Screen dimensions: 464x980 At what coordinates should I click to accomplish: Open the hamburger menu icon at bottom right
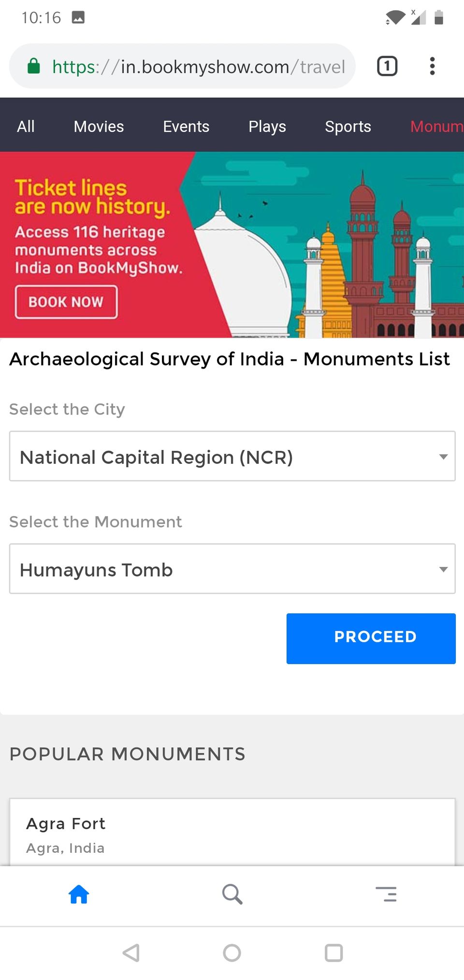tap(386, 894)
